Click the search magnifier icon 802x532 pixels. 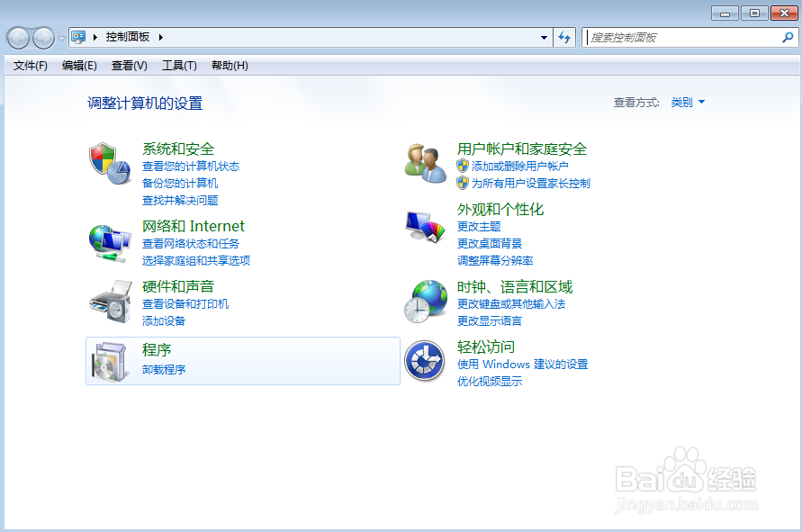(788, 37)
